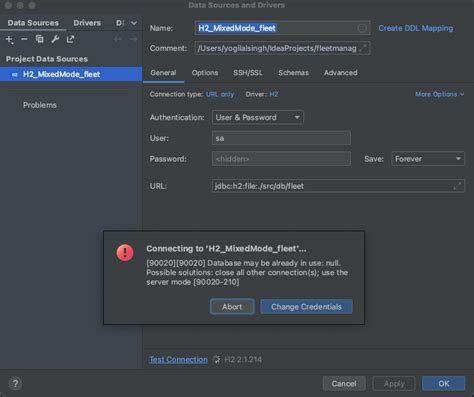The image size is (474, 397).
Task: Click the partially hidden DDL tab
Action: (x=120, y=23)
